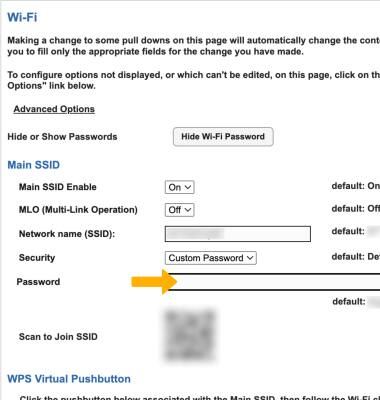Select the Main SSID section heading
Image resolution: width=380 pixels, height=400 pixels.
[33, 165]
